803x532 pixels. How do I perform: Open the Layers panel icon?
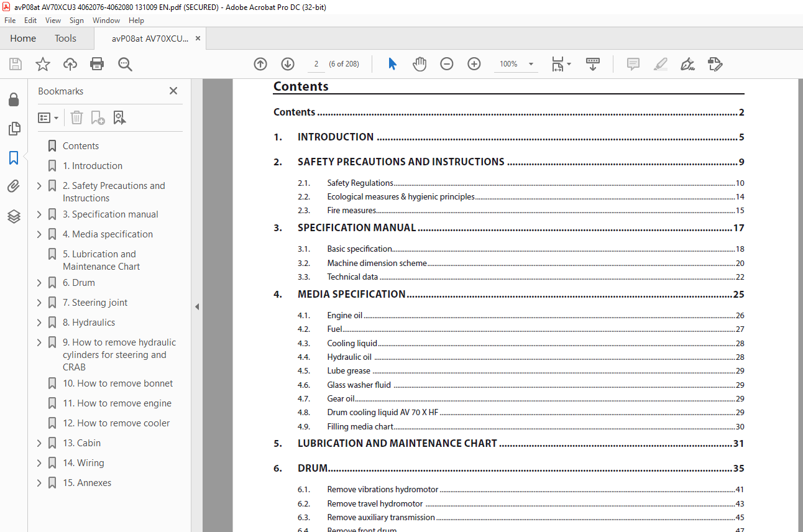click(x=14, y=216)
